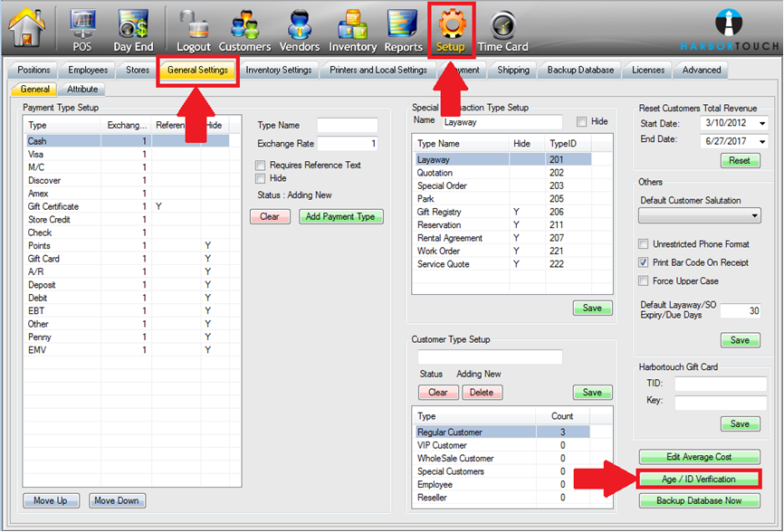Open the End Date picker dropdown
784x532 pixels.
pos(762,141)
